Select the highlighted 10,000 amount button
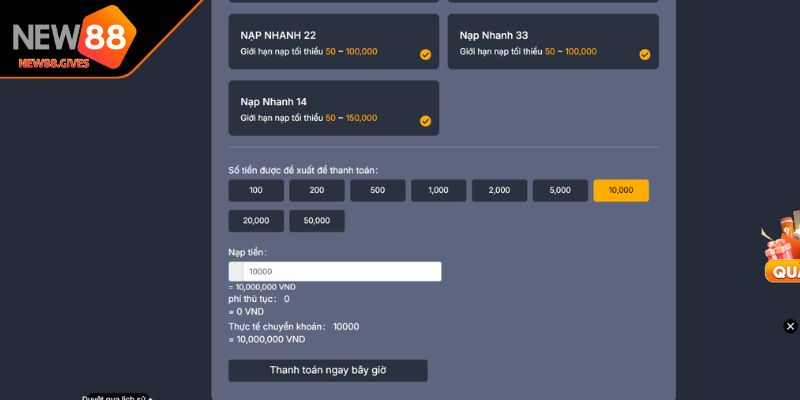Image resolution: width=800 pixels, height=400 pixels. (x=621, y=190)
